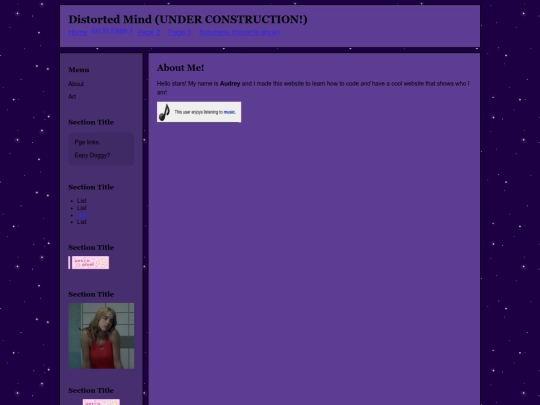The image size is (540, 405).
Task: Click the 'About Me!' heading
Action: pos(180,68)
